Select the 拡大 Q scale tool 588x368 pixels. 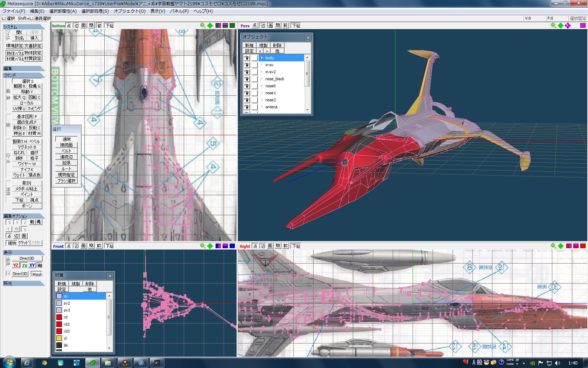click(x=20, y=97)
